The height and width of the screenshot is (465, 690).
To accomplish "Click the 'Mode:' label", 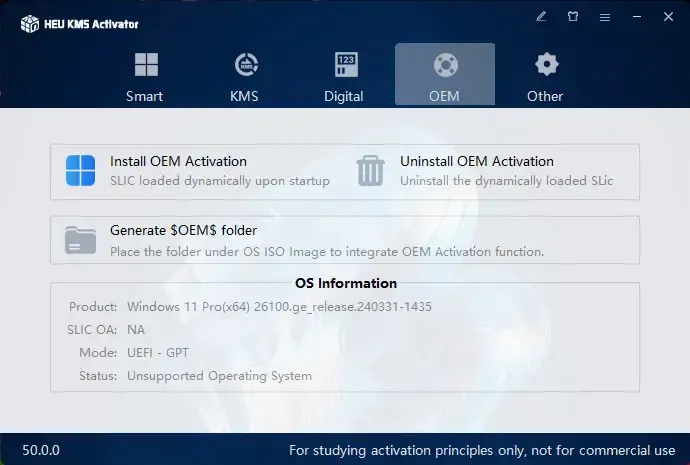I will point(98,353).
